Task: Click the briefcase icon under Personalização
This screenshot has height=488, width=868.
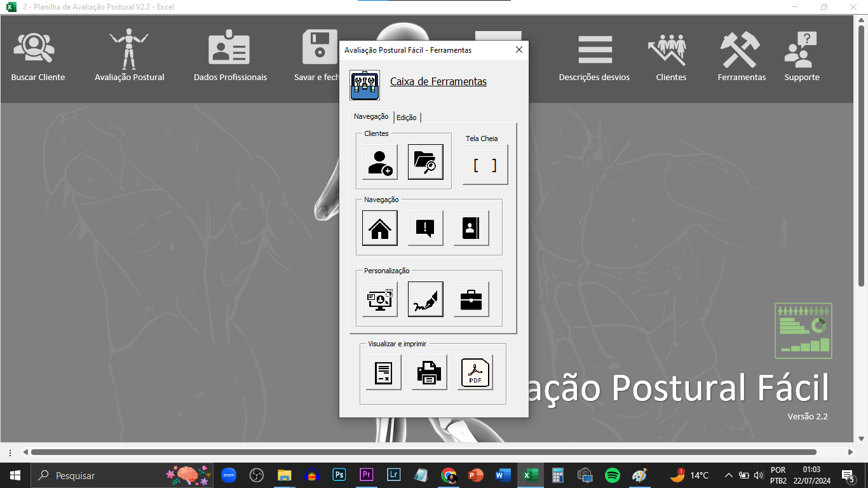Action: [x=471, y=299]
